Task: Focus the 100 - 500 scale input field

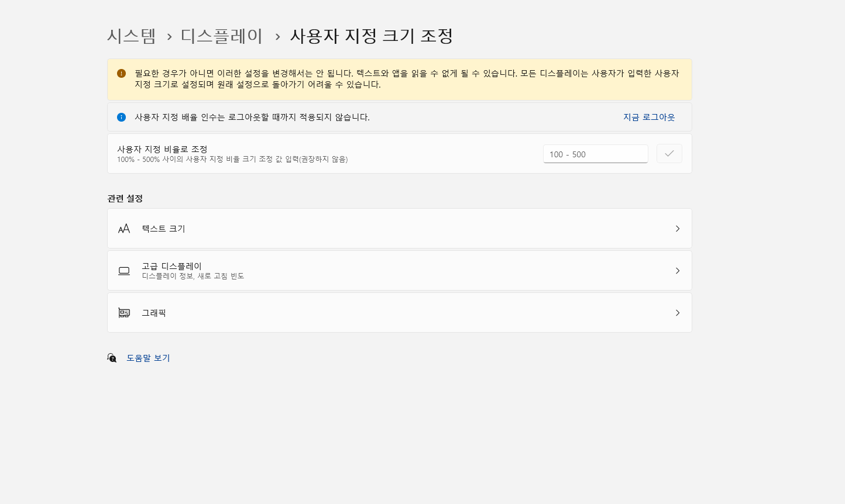Action: 595,154
